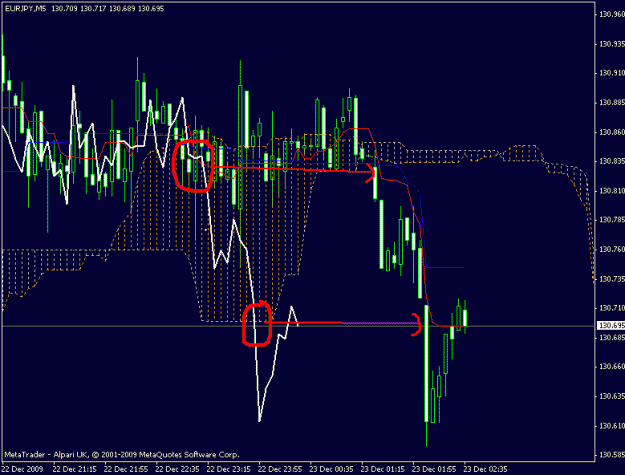Click the 22 Dec 21:55 time label
Viewport: 625px width, 475px height.
126,469
